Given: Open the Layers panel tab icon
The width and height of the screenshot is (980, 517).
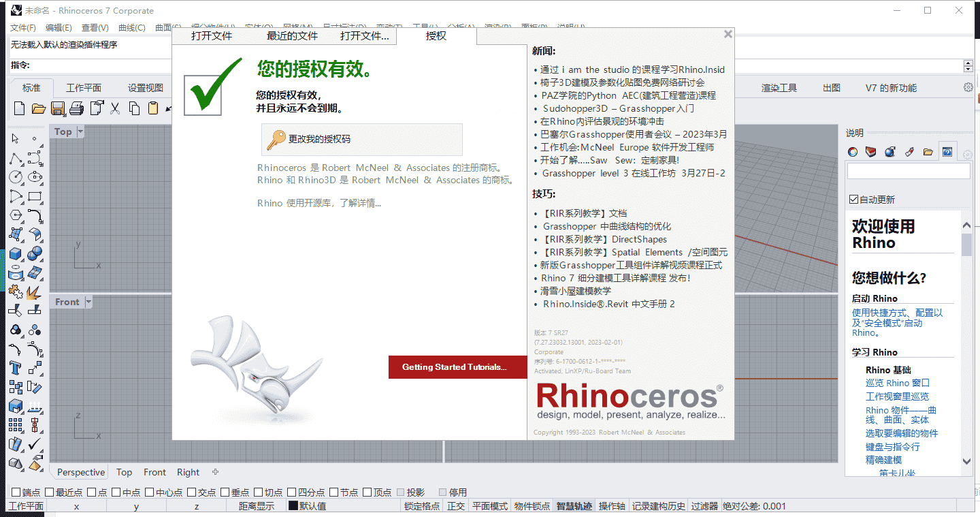Looking at the screenshot, I should [x=871, y=152].
